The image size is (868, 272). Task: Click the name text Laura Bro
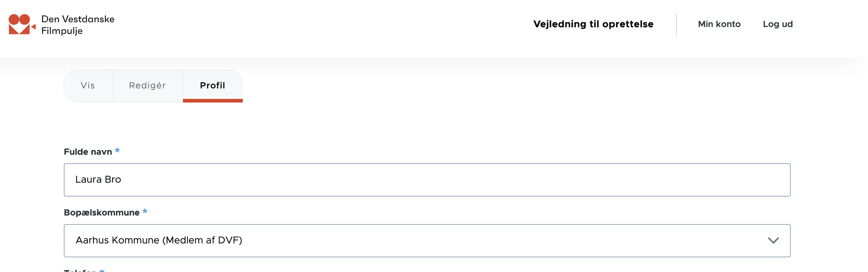(x=98, y=180)
